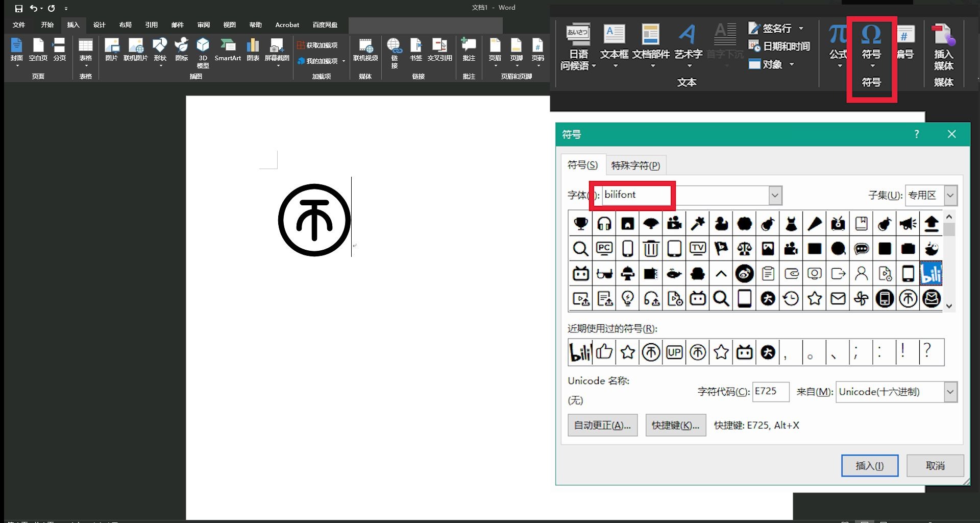Switch to the 视图 View ribbon tab
This screenshot has height=523, width=980.
pyautogui.click(x=230, y=25)
